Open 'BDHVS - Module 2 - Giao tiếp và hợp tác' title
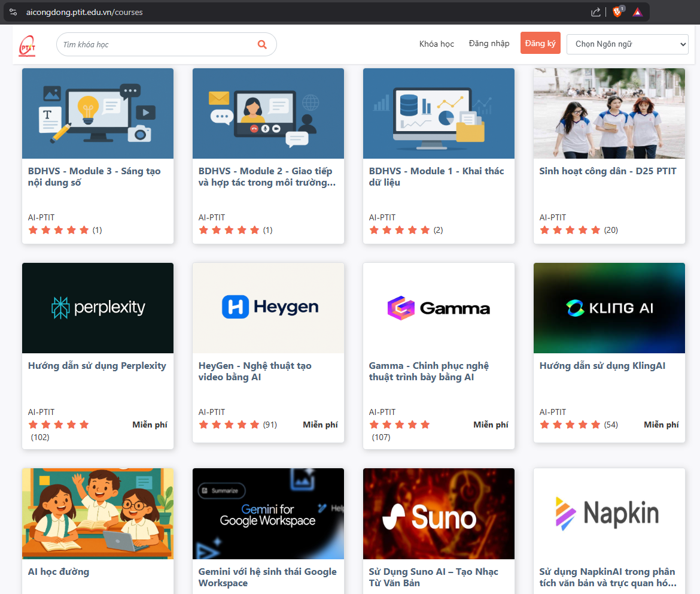This screenshot has width=700, height=594. click(x=267, y=177)
